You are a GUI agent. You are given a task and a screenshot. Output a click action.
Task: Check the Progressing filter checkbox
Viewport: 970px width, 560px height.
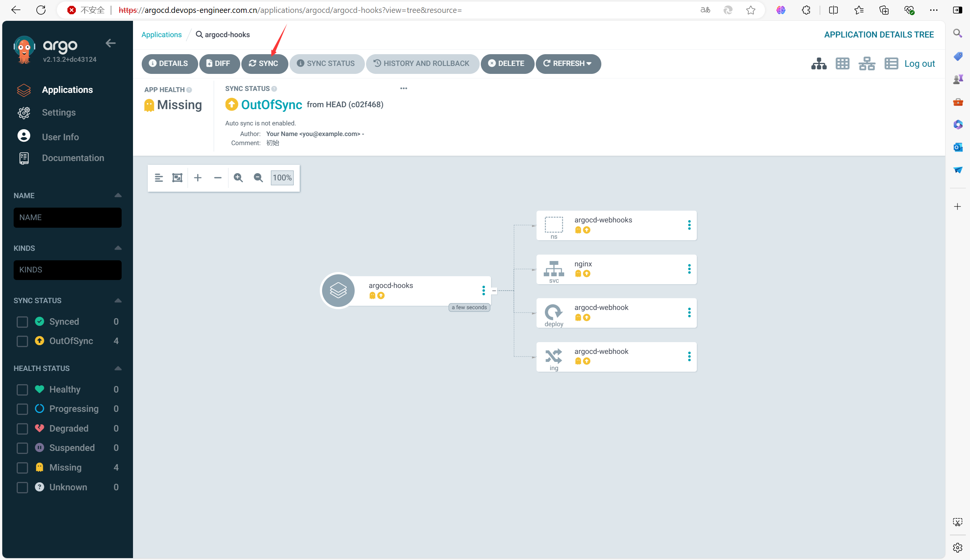point(22,409)
